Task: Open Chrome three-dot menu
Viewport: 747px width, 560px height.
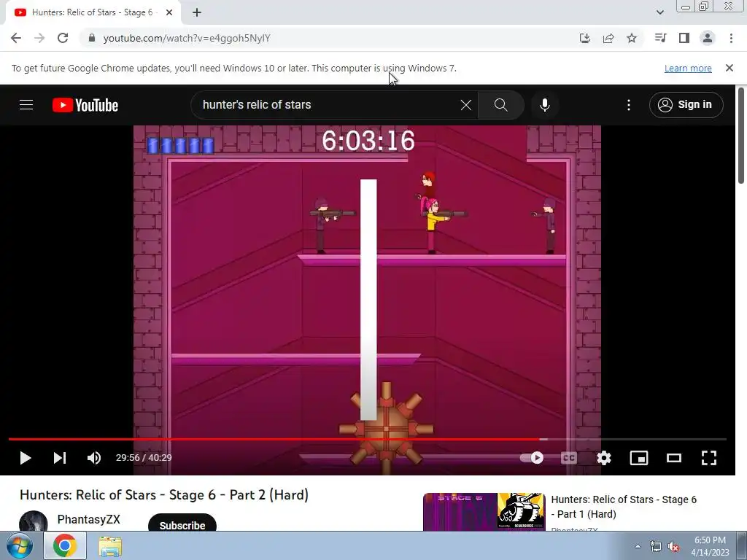Action: [731, 38]
